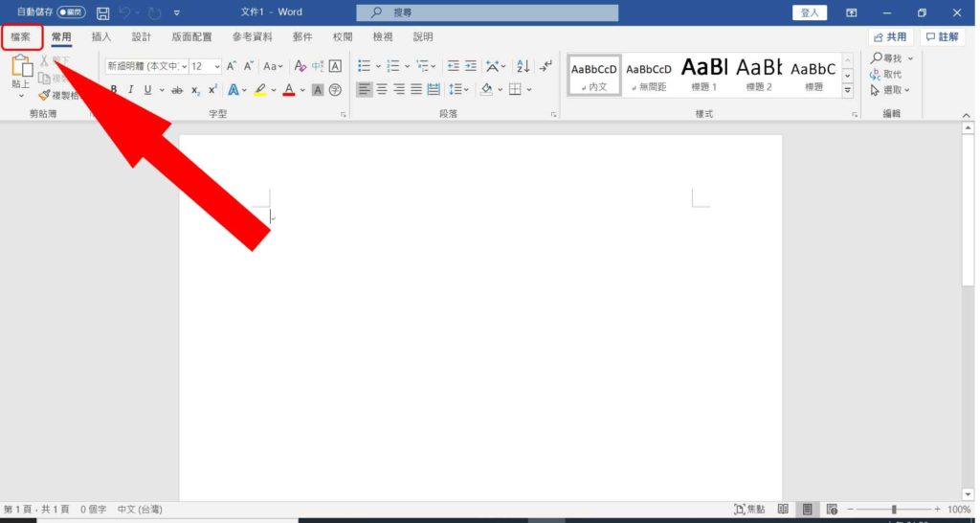Apply superscript formatting

(212, 89)
